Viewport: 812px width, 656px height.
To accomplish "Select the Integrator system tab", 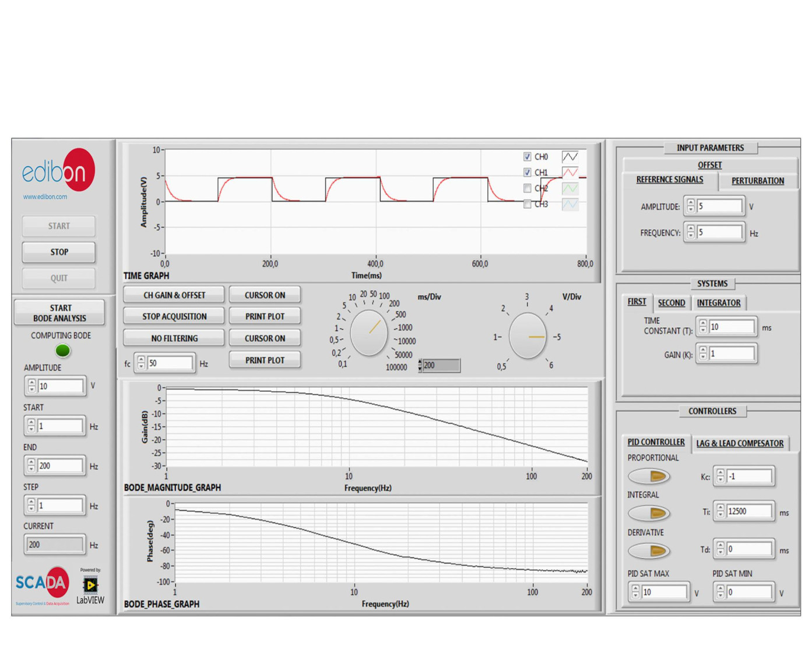I will click(x=719, y=303).
